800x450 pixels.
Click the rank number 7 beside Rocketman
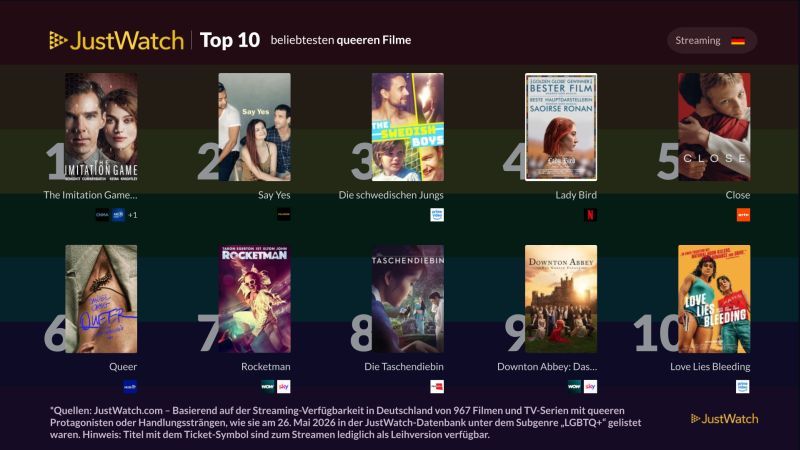(x=208, y=333)
